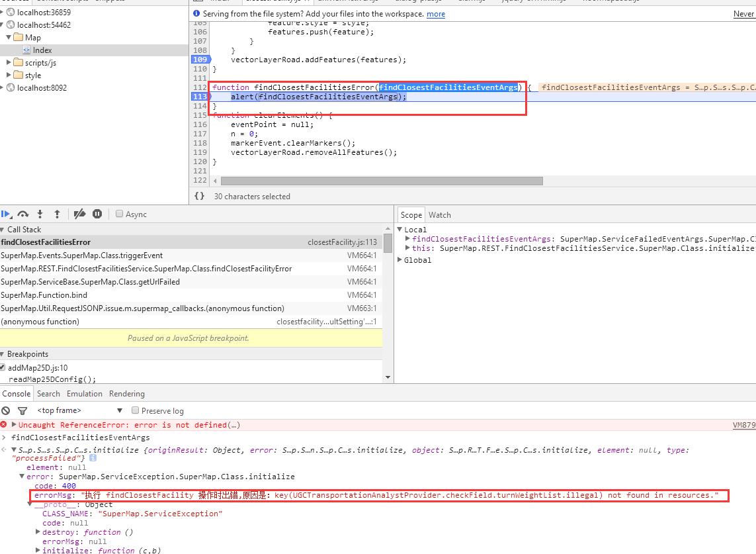Click the 'more' workspace link
The image size is (756, 554).
[x=436, y=14]
